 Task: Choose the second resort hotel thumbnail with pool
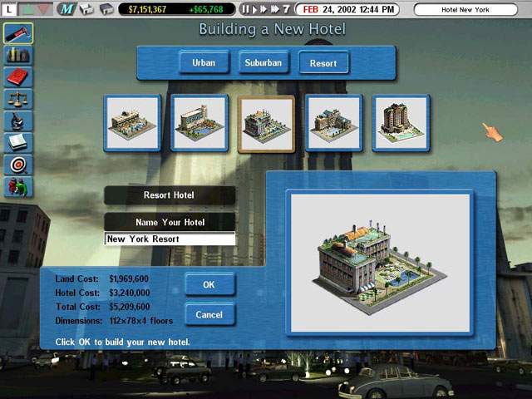pos(199,123)
